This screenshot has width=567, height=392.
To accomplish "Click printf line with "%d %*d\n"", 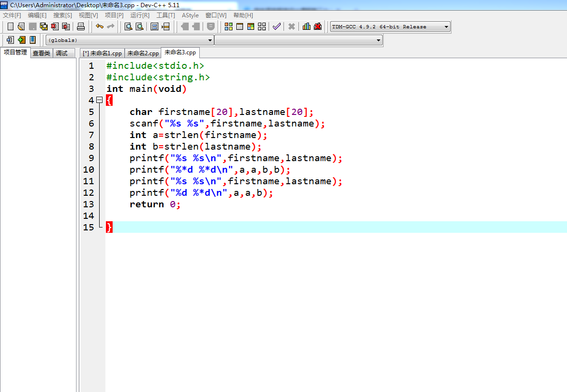I will pyautogui.click(x=201, y=193).
